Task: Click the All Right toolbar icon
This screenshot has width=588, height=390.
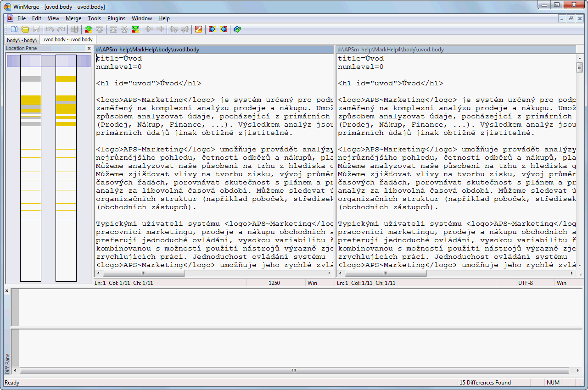Action: coord(213,29)
